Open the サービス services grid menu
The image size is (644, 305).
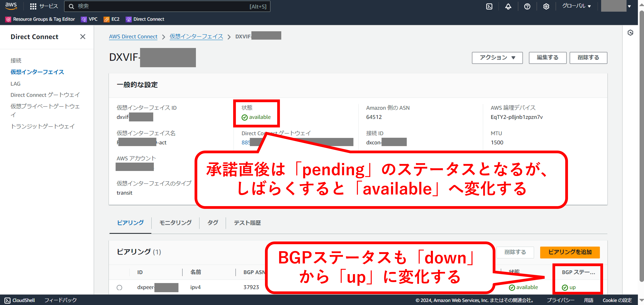click(x=44, y=6)
